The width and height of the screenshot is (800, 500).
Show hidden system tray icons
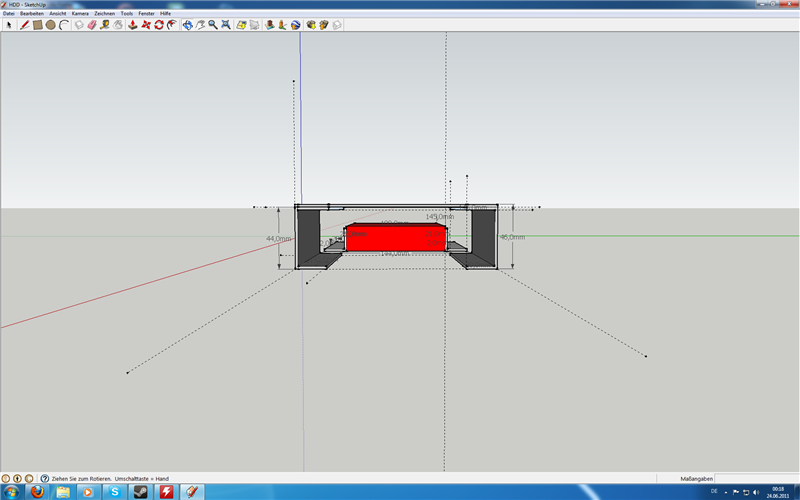(x=726, y=492)
